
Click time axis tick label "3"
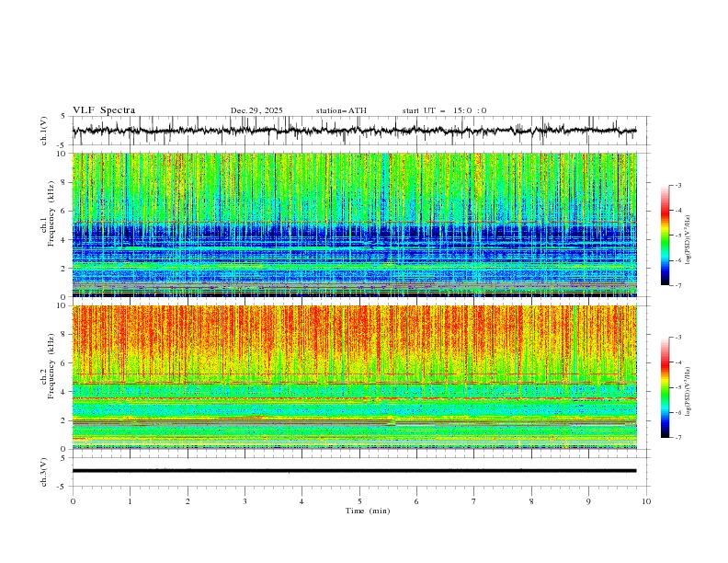(x=245, y=501)
